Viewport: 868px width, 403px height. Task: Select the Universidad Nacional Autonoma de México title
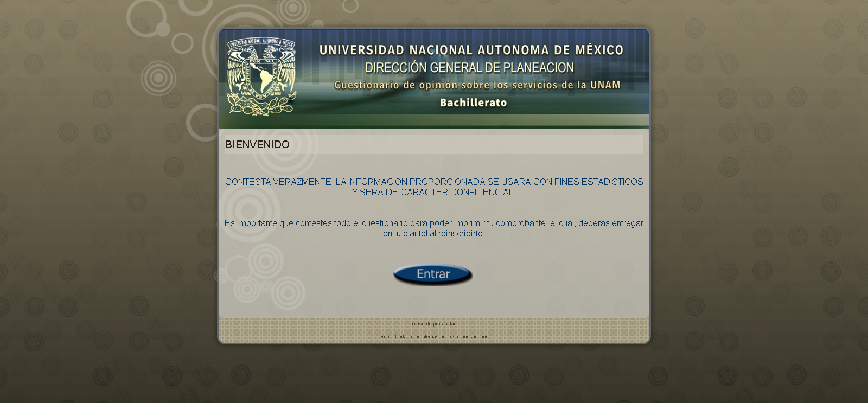click(471, 50)
